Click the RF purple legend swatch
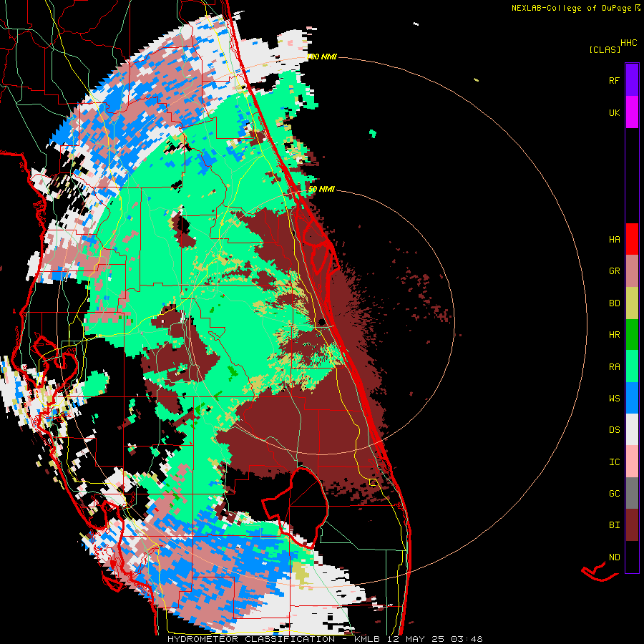 point(632,80)
